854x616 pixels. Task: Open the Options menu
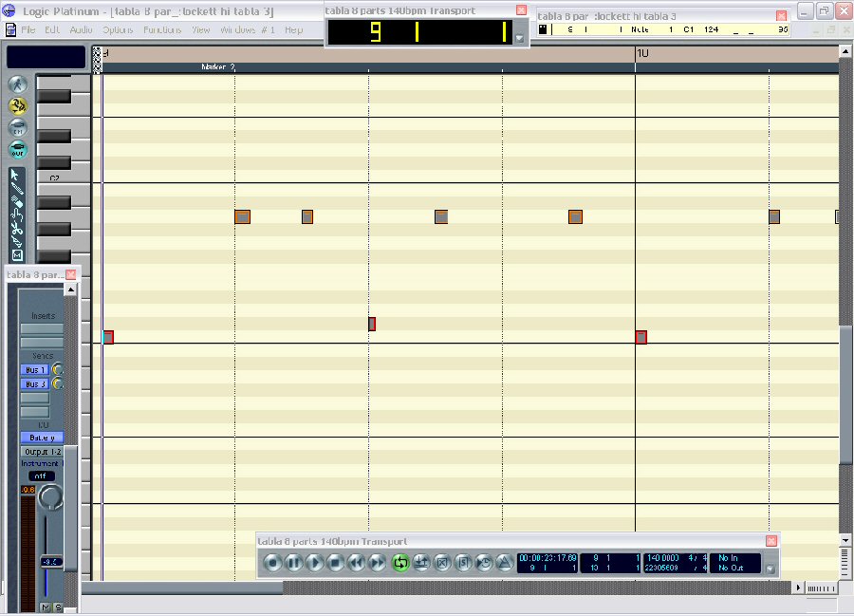(x=118, y=29)
